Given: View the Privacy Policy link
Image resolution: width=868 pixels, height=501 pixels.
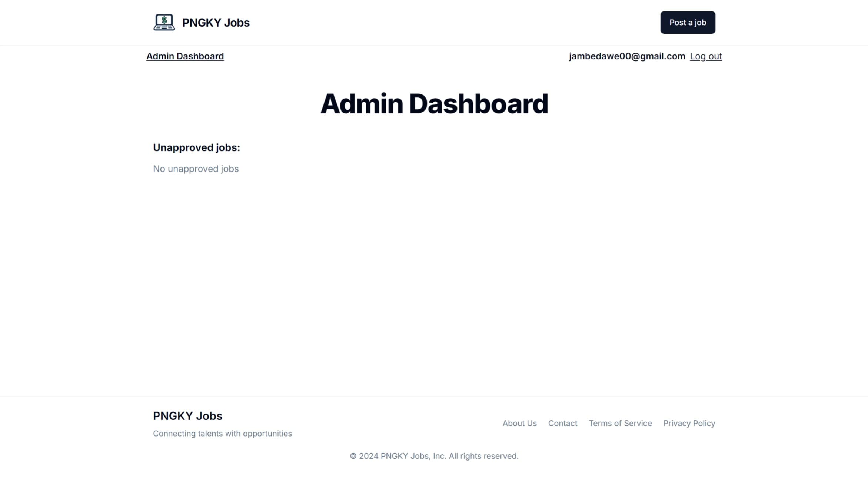Looking at the screenshot, I should click(x=689, y=423).
